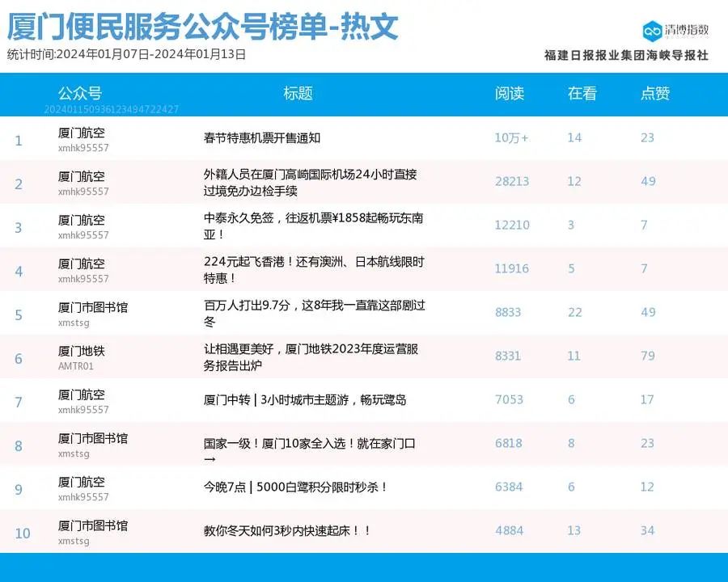This screenshot has width=728, height=582.
Task: Click xmstsg ID in rank 5 row
Action: pyautogui.click(x=74, y=323)
